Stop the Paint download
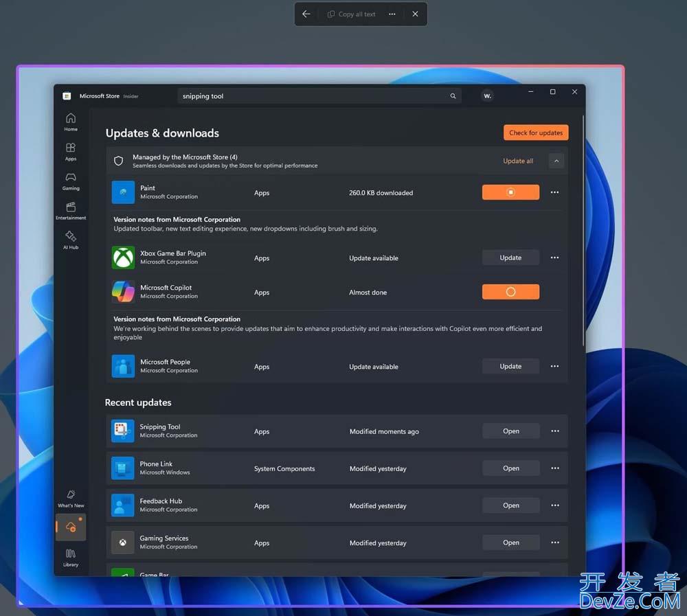Image resolution: width=687 pixels, height=616 pixels. point(510,192)
